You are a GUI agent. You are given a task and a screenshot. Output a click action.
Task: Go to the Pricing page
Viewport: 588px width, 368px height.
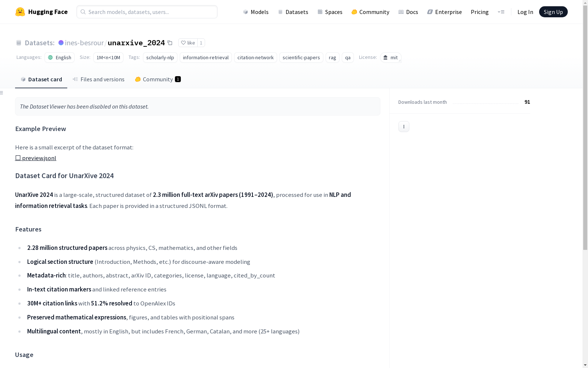point(480,12)
